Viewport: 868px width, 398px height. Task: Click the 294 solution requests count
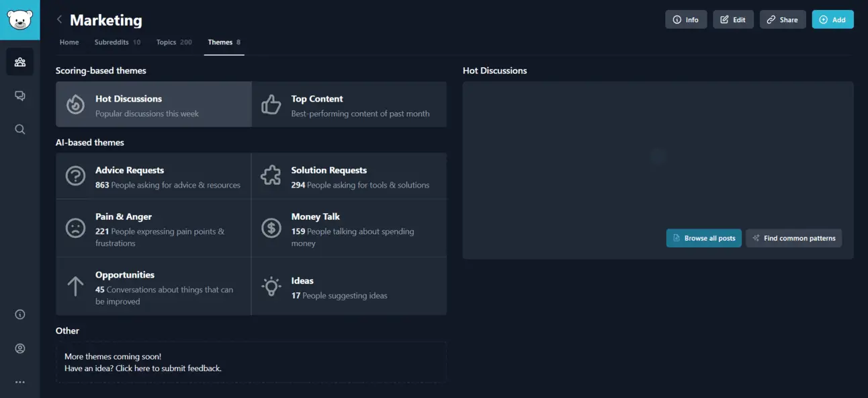coord(298,185)
